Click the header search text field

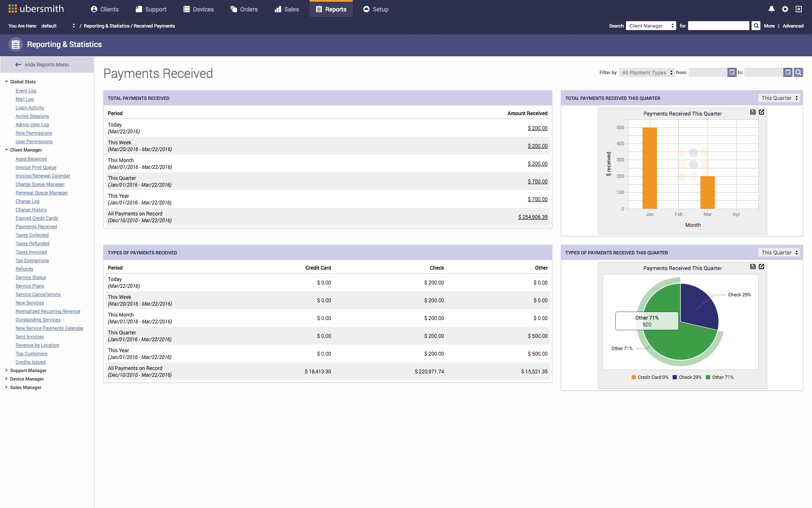tap(718, 26)
